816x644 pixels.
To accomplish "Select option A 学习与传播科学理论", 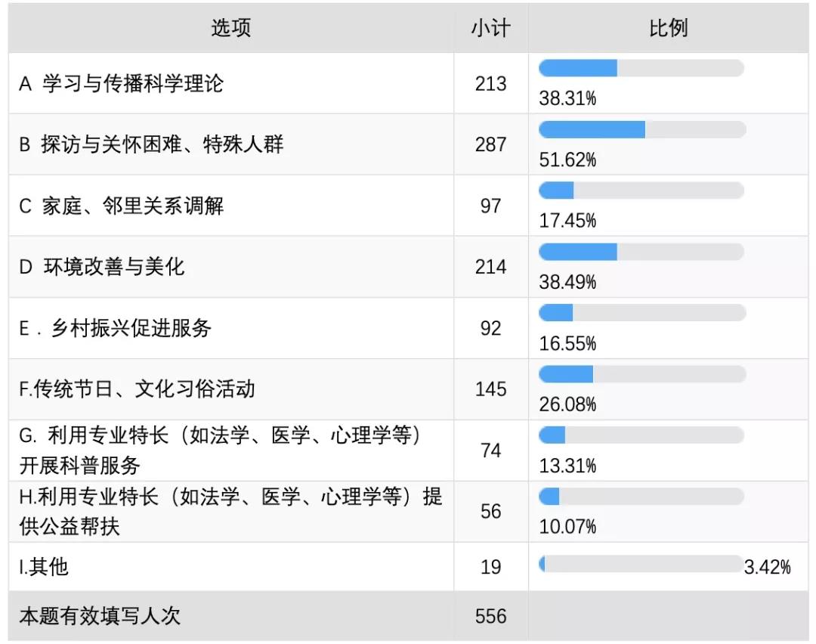I will click(x=121, y=83).
